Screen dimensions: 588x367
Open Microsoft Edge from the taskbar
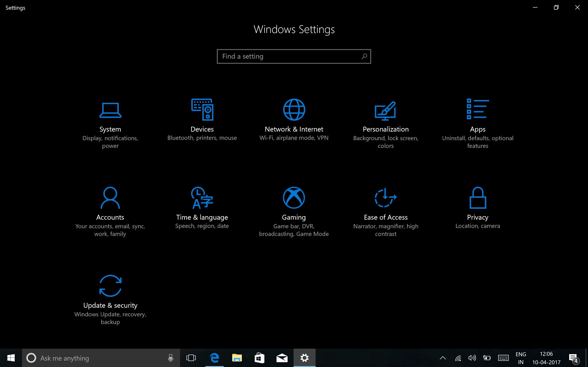pos(214,358)
